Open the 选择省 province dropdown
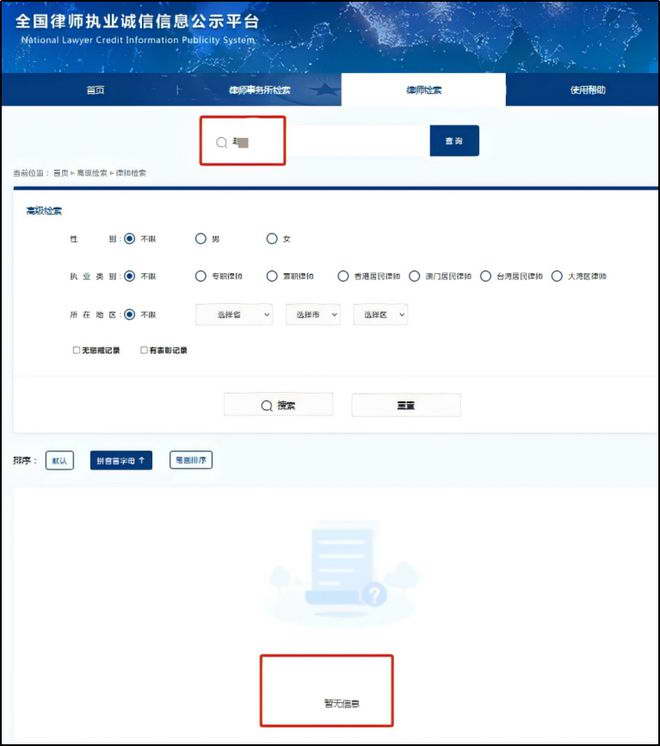Viewport: 660px width, 746px height. tap(233, 314)
